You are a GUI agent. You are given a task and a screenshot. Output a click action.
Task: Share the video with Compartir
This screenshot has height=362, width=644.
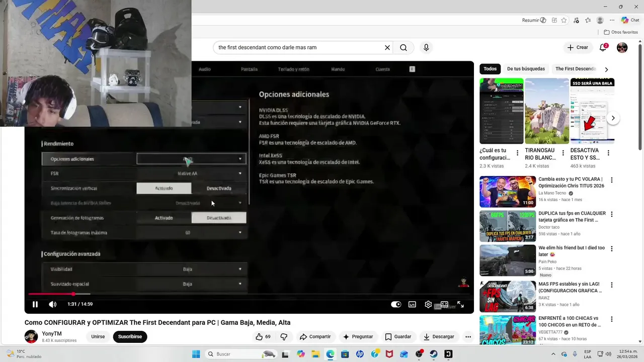point(315,337)
